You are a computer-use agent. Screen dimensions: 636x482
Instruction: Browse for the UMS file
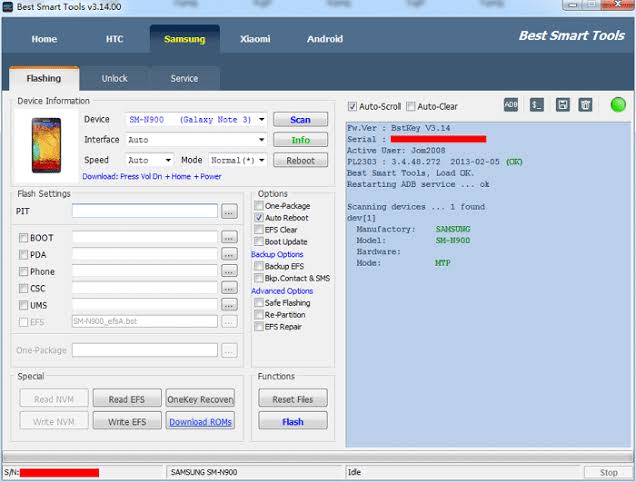pos(229,305)
